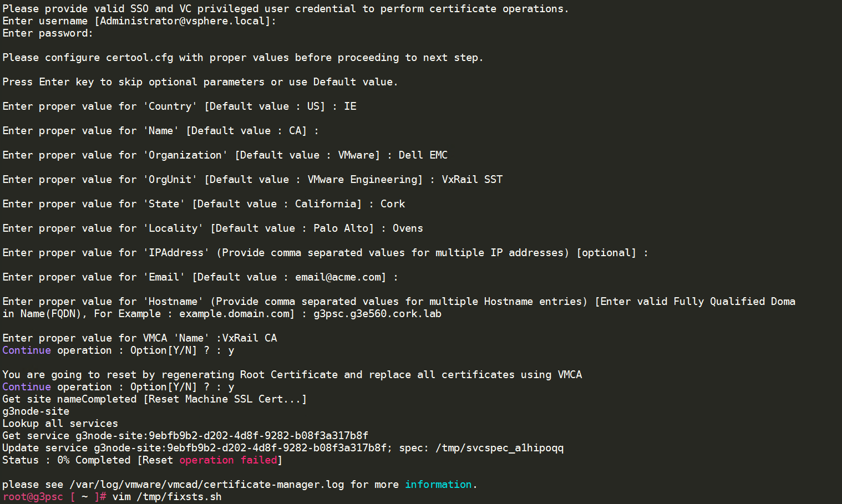This screenshot has width=842, height=504.
Task: Click the hostname value g3psc.g3e560.cork.lab
Action: 377,314
